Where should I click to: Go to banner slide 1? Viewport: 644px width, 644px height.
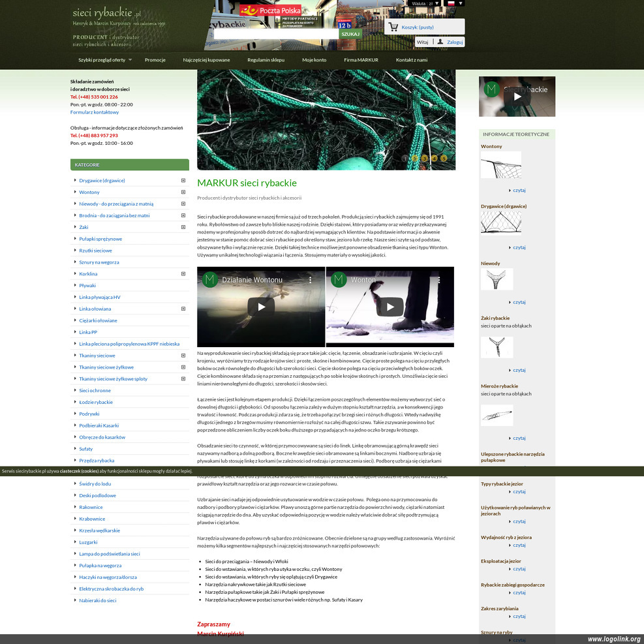pos(405,158)
